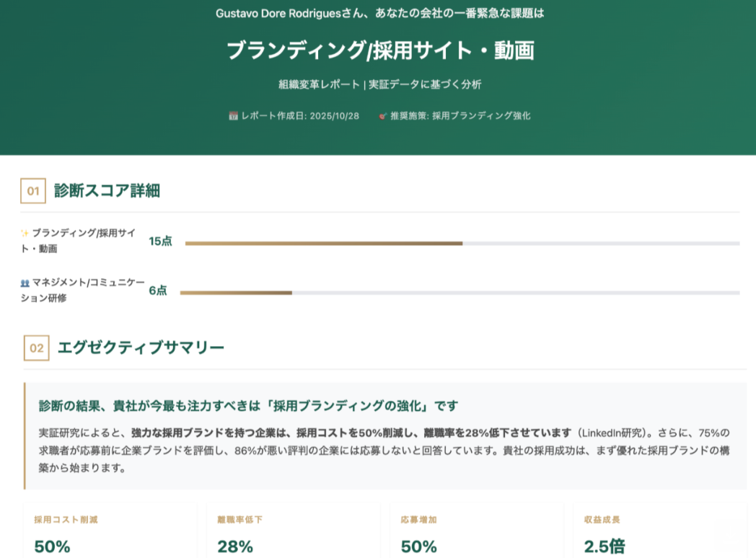Select the 診断スコア詳細 section heading
Image resolution: width=756 pixels, height=558 pixels.
point(107,191)
